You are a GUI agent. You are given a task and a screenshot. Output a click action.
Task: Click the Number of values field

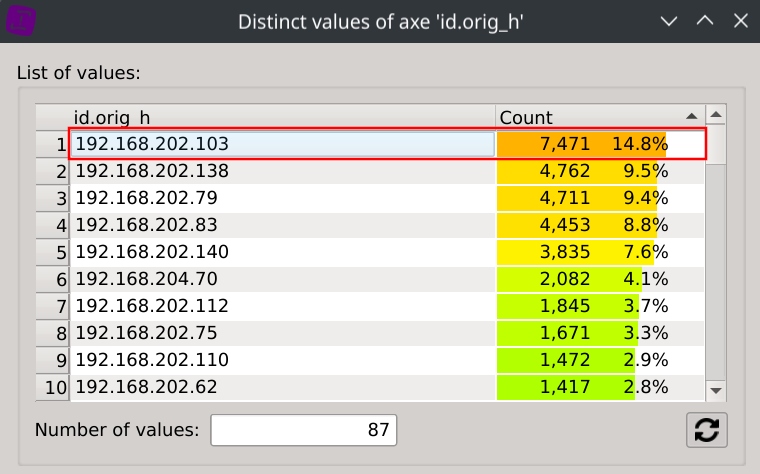[303, 430]
